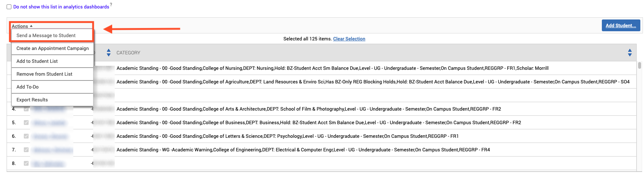Uncheck the checkbox in row 7
The image size is (644, 176).
(x=26, y=150)
